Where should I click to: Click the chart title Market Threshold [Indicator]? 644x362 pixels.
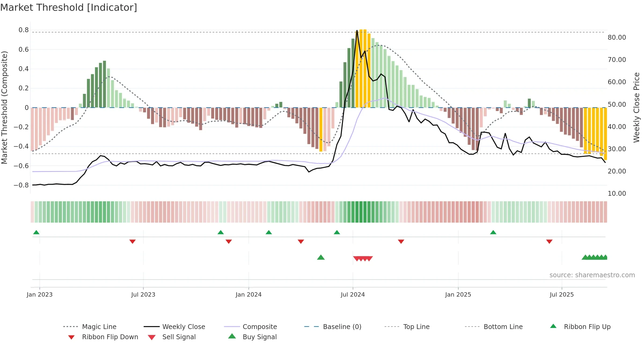click(69, 8)
